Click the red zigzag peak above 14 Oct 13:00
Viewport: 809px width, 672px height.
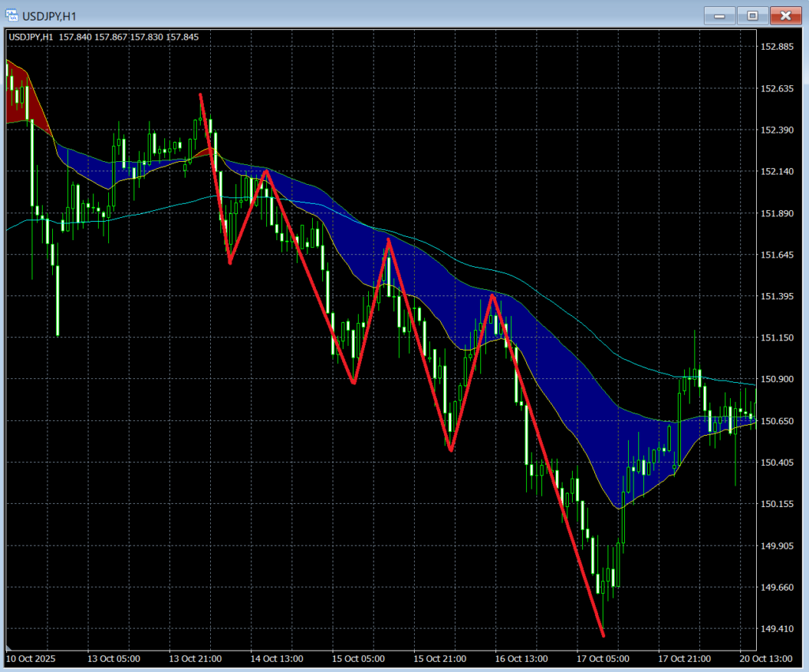[x=266, y=171]
